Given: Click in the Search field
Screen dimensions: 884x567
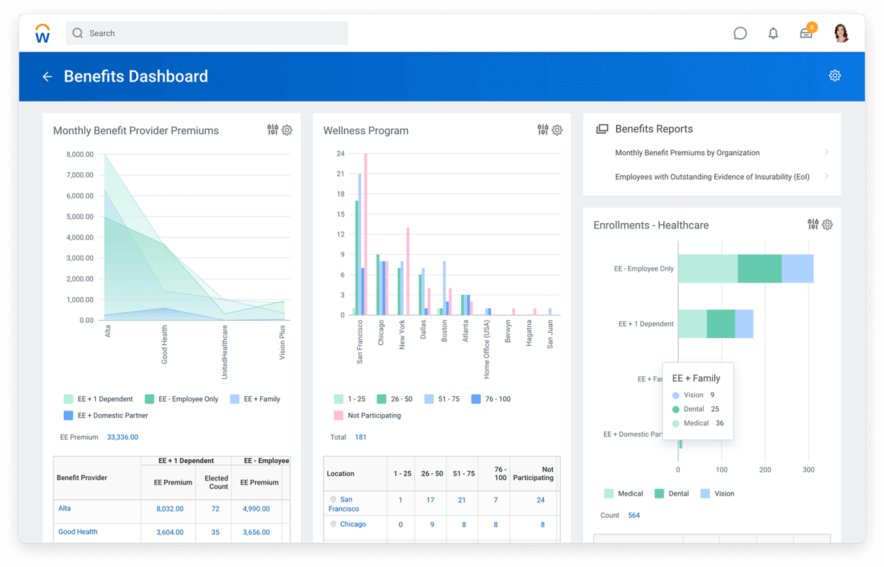Looking at the screenshot, I should click(x=207, y=33).
